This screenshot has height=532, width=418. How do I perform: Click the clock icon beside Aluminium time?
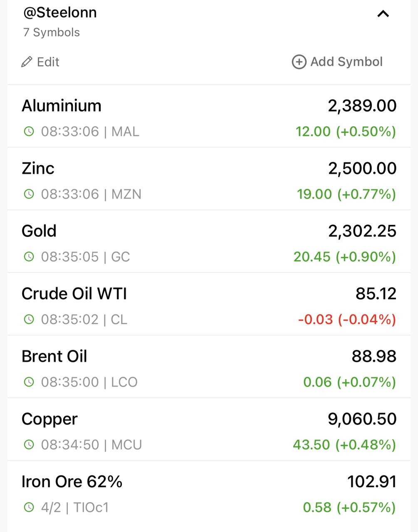29,132
